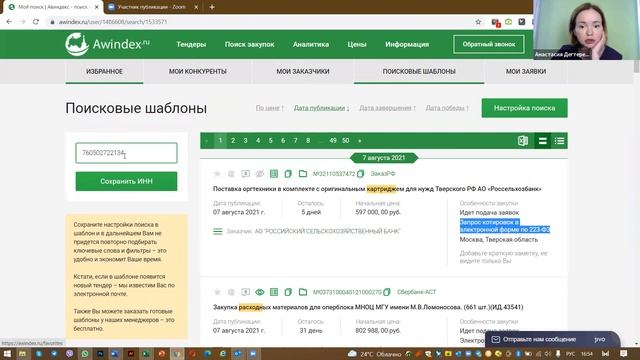
Task: Click trash icon on МНОЦ МГУ tender
Action: [231, 292]
